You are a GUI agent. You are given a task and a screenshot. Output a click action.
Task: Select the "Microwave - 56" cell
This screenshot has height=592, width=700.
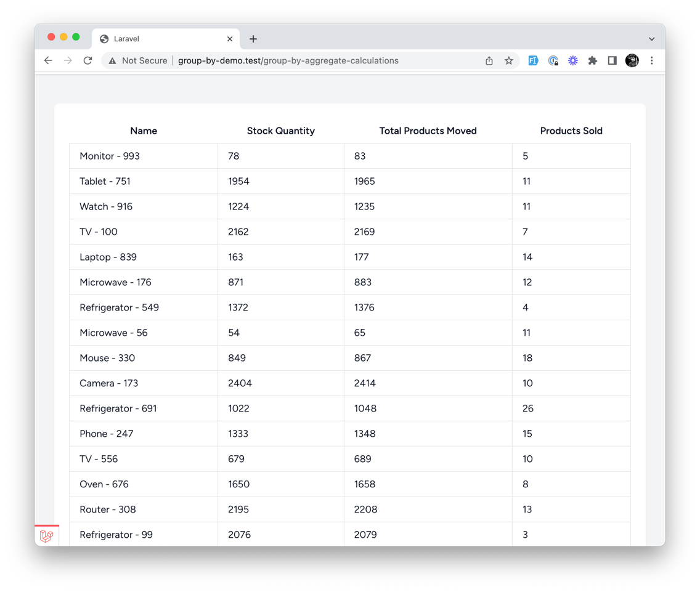point(144,333)
